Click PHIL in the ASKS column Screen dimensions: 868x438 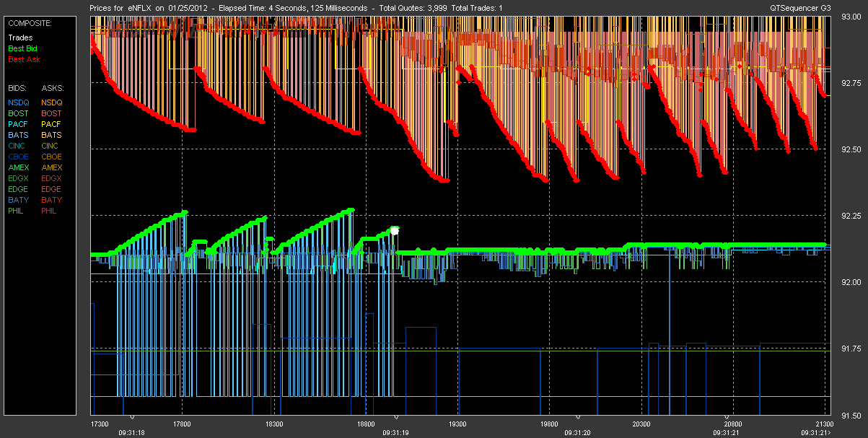coord(50,211)
